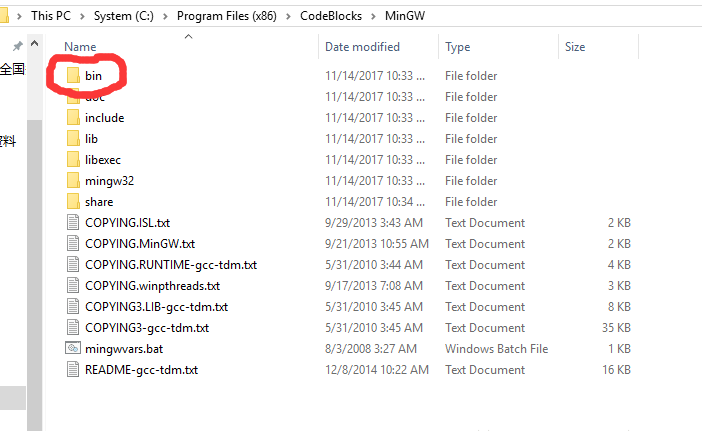The image size is (702, 431).
Task: Navigate to This PC breadcrumb
Action: (51, 16)
